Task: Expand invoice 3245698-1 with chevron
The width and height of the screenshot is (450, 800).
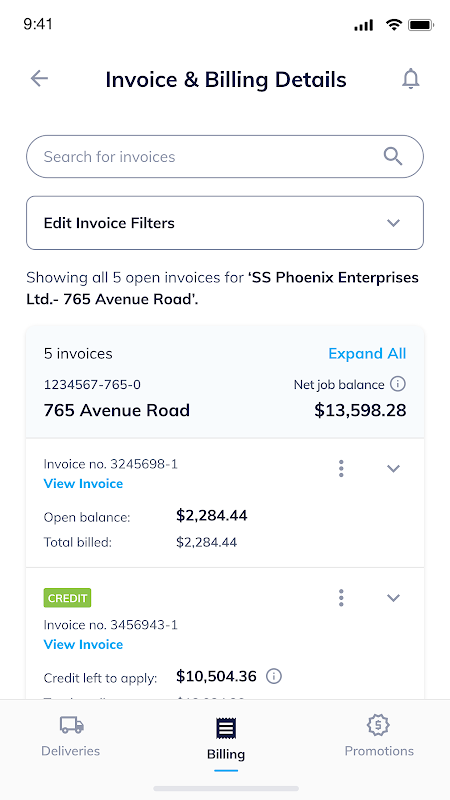Action: coord(393,468)
